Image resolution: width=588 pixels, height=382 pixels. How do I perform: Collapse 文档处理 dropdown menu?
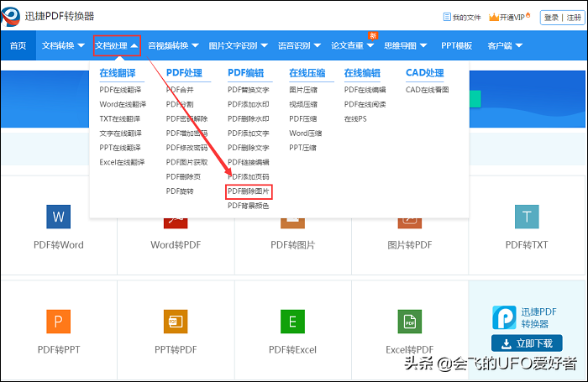coord(117,45)
